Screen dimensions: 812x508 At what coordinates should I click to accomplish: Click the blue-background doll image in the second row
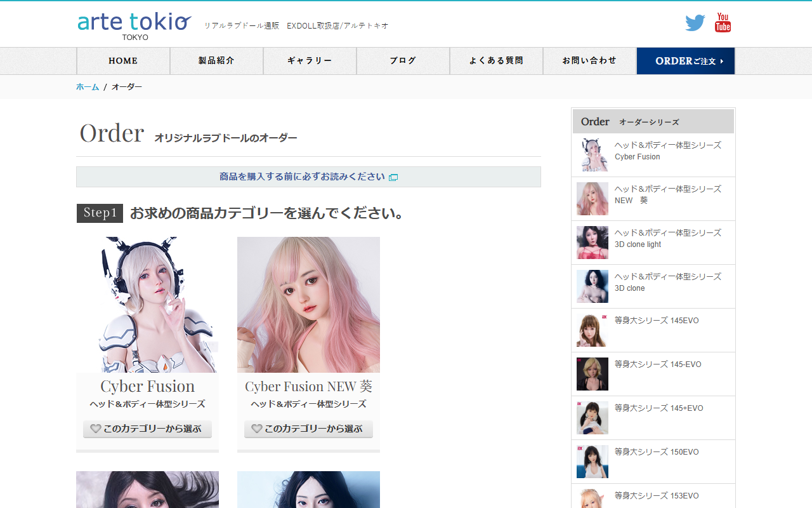pos(308,490)
